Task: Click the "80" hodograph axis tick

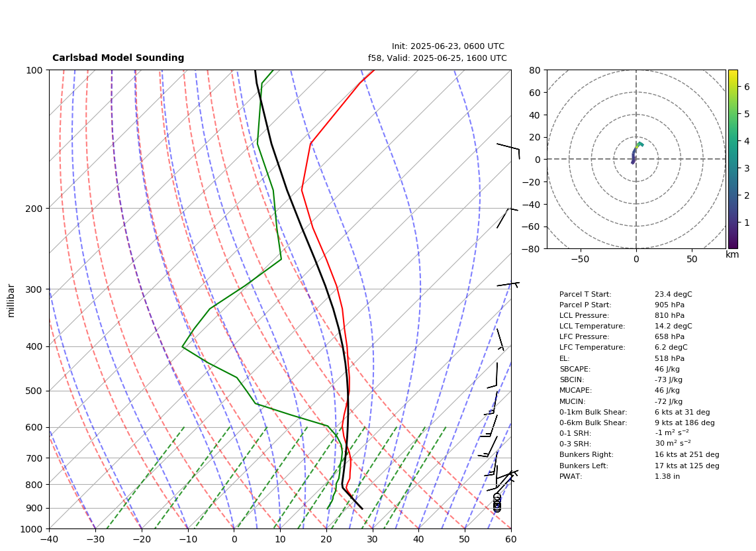Action: click(x=534, y=70)
